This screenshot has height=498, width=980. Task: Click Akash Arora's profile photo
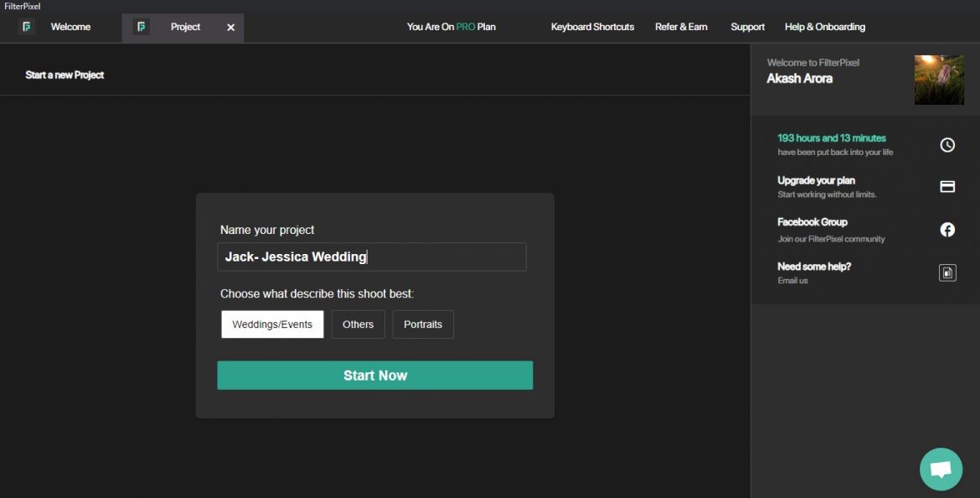[x=939, y=80]
